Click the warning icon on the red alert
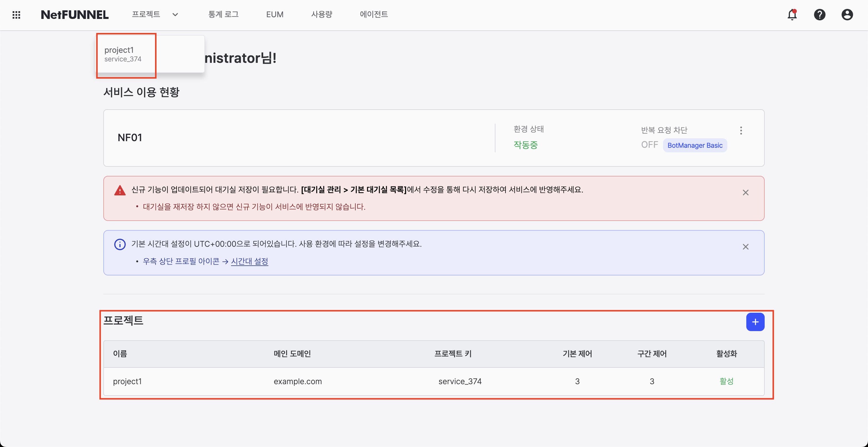 (120, 190)
